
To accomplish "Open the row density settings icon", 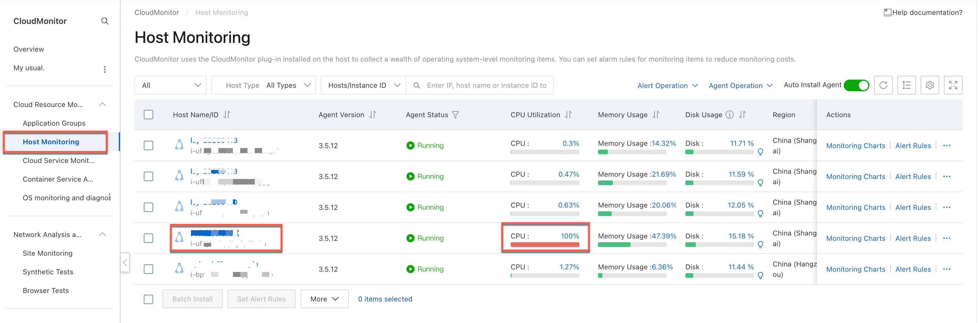I will [x=906, y=85].
